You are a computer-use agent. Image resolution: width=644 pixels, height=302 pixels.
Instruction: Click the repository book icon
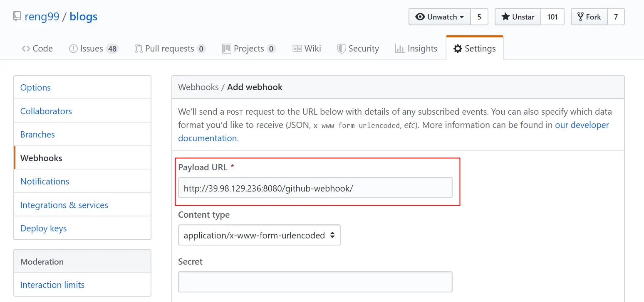(x=17, y=17)
